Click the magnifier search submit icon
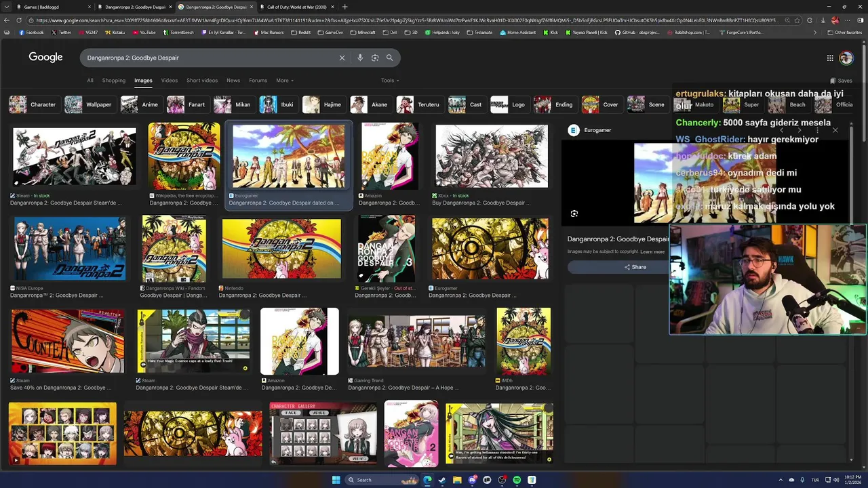This screenshot has height=488, width=868. 389,58
